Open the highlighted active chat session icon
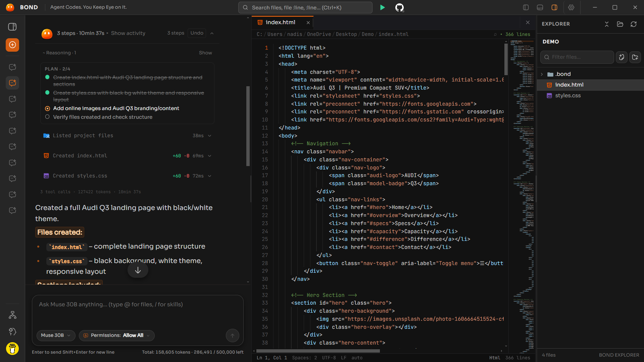 [x=12, y=83]
